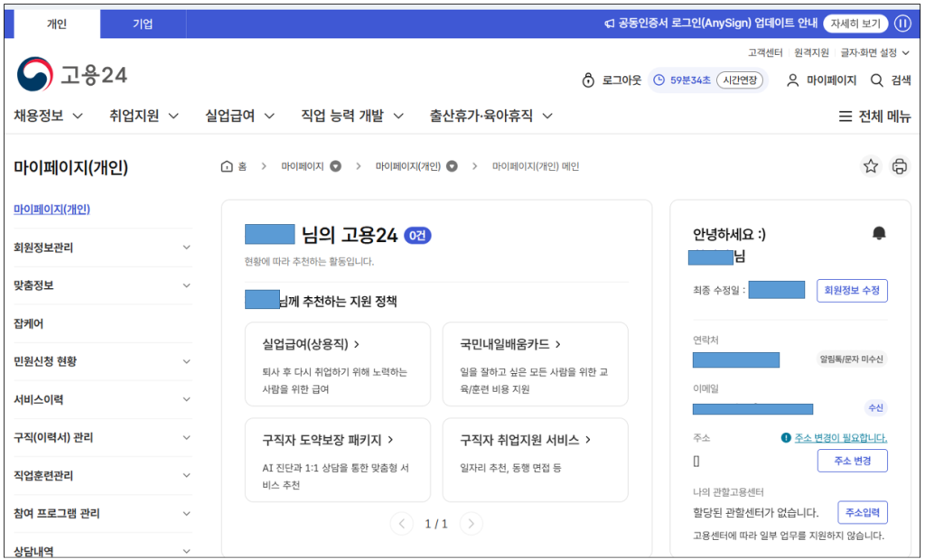Click info icon beside 주소 변경이 필요합니다
This screenshot has width=925, height=560.
click(x=786, y=438)
